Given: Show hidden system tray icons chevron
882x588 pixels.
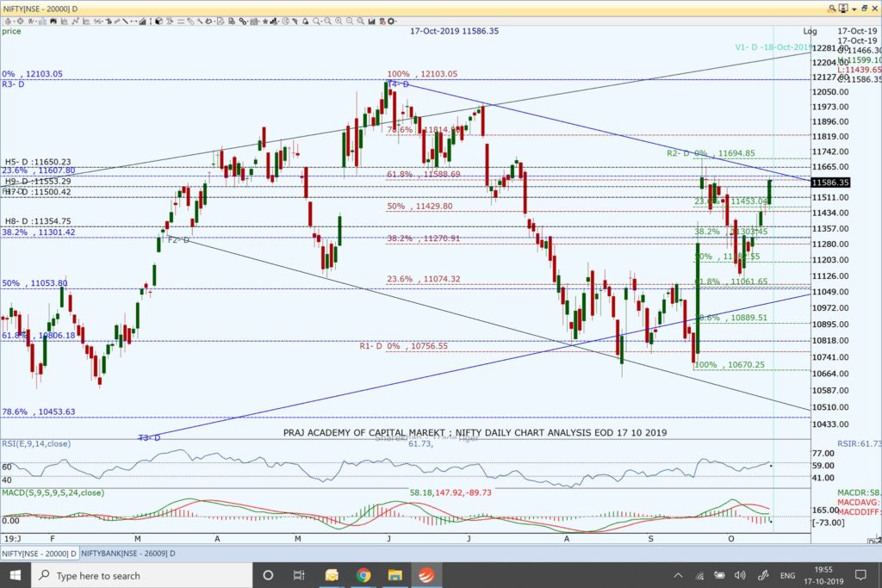Looking at the screenshot, I should [678, 575].
